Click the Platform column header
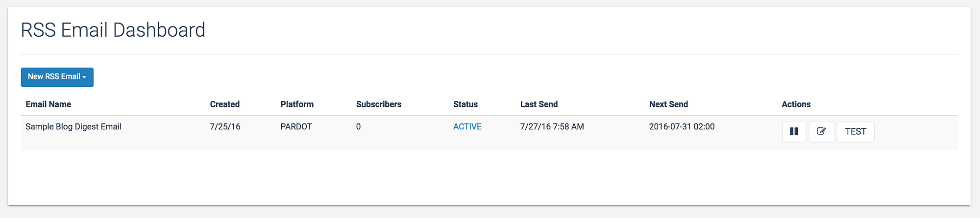Image resolution: width=980 pixels, height=218 pixels. coord(297,104)
